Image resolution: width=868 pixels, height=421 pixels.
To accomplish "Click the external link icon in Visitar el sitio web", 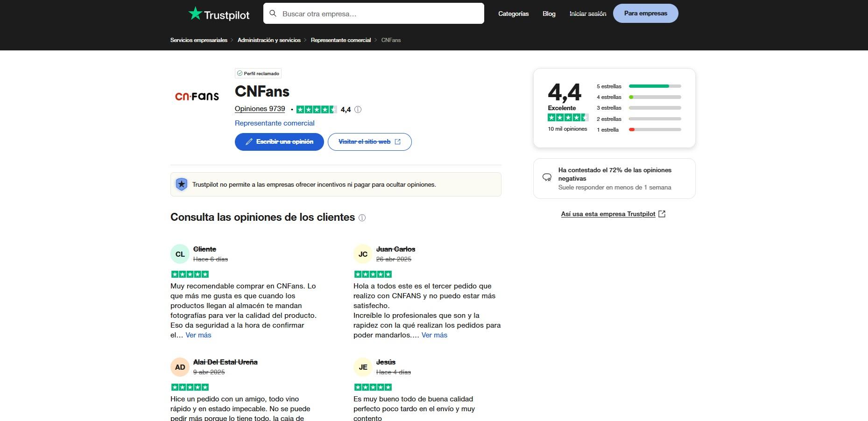I will 397,142.
